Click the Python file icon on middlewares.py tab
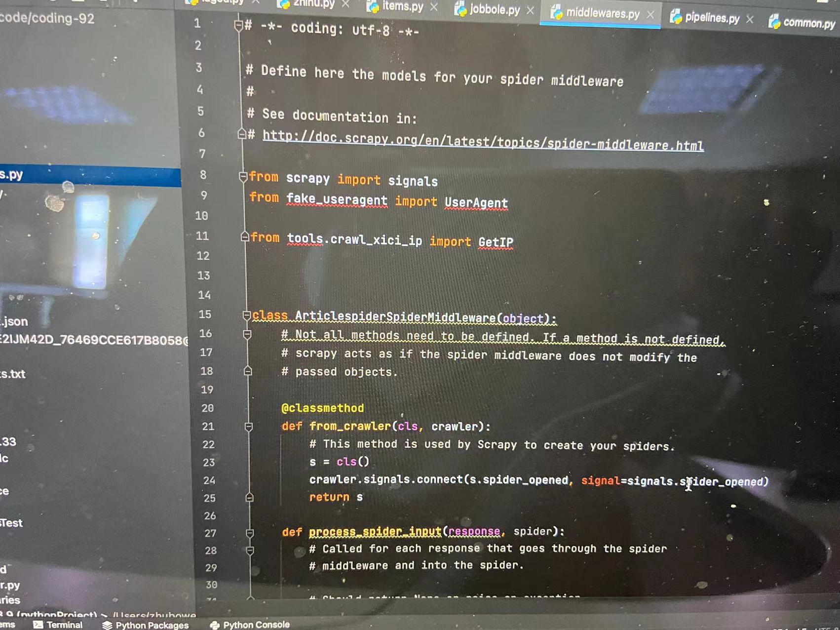The width and height of the screenshot is (840, 630). click(x=557, y=12)
